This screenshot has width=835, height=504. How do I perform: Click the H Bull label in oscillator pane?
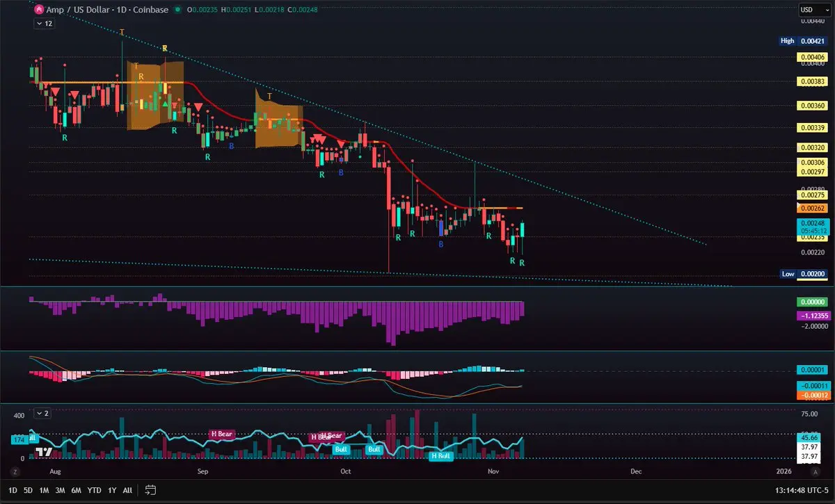[440, 456]
